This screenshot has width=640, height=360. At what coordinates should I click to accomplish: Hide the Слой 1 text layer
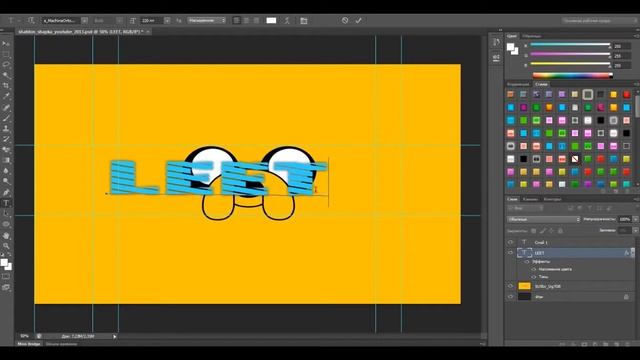click(510, 242)
